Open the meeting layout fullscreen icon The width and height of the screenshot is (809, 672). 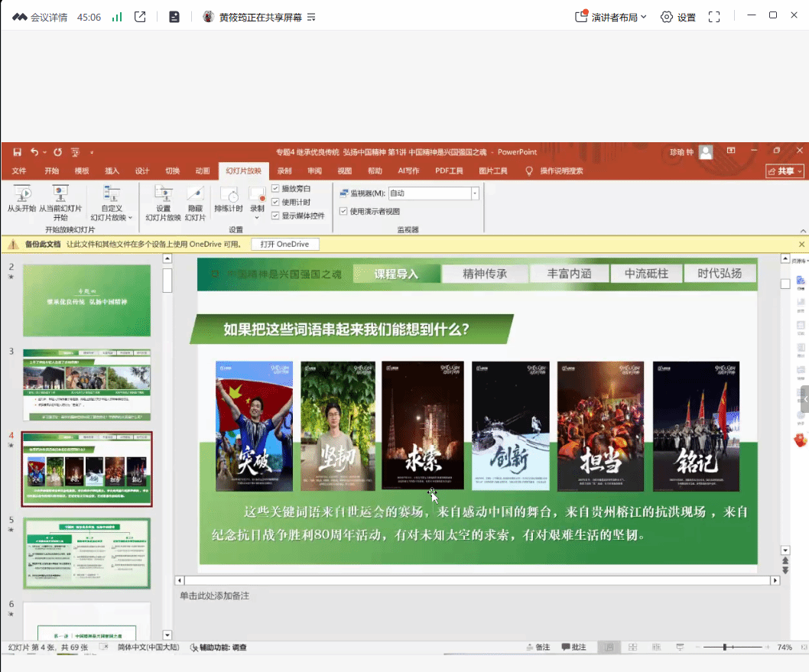[714, 17]
